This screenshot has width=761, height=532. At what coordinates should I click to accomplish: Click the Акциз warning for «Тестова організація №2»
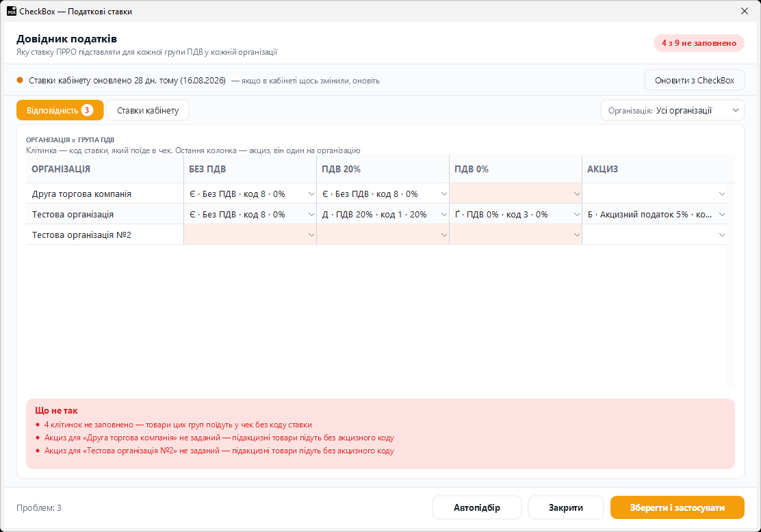(x=219, y=451)
